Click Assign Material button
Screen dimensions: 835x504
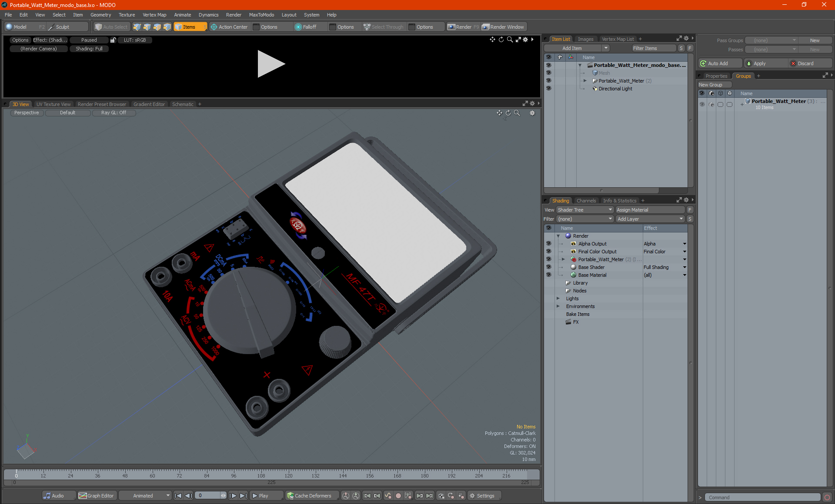click(x=650, y=210)
